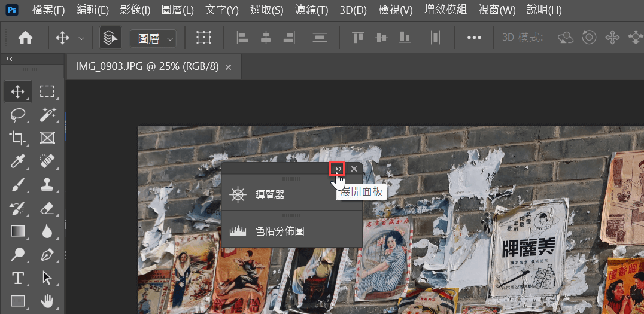Viewport: 644px width, 314px height.
Task: Select the Frame tool
Action: tap(47, 138)
